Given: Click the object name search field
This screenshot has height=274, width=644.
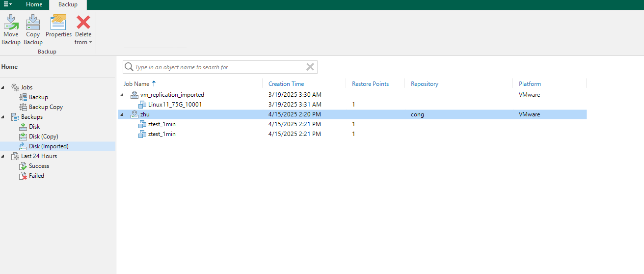Looking at the screenshot, I should pyautogui.click(x=216, y=67).
